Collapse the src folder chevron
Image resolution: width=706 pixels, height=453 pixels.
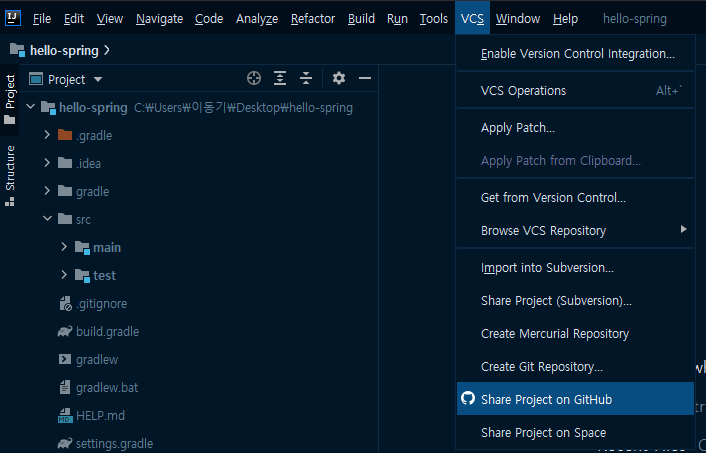pyautogui.click(x=47, y=219)
